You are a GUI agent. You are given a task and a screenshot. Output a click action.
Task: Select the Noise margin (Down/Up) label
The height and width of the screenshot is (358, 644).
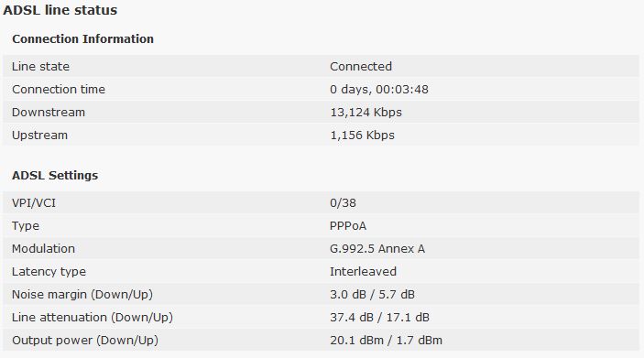pyautogui.click(x=82, y=294)
